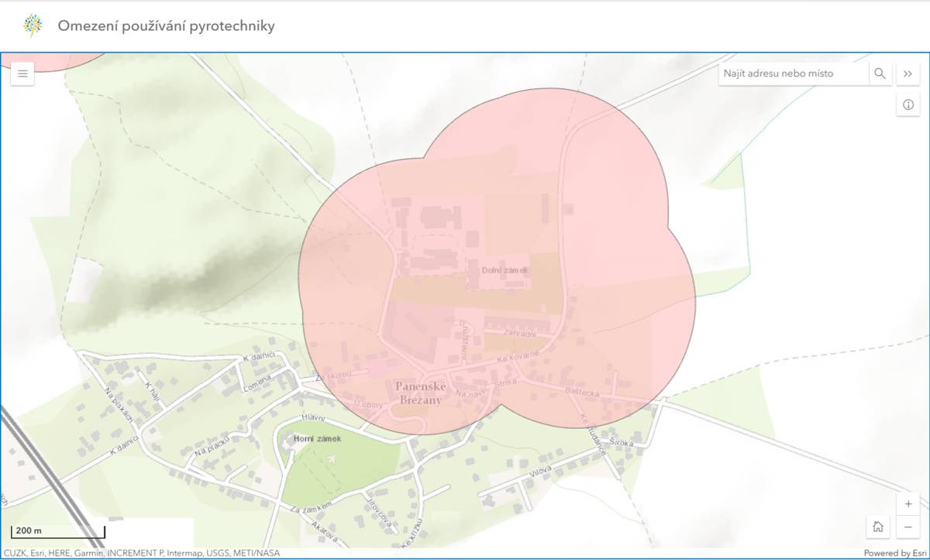Zoom in using the plus icon
Screen dimensions: 930x560
[908, 503]
